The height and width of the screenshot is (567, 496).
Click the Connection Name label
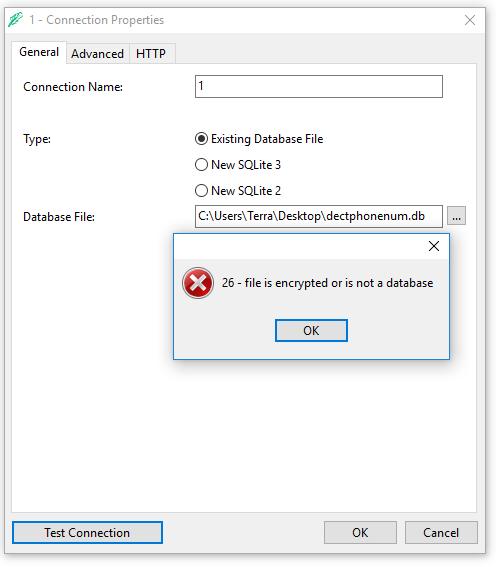[x=73, y=87]
